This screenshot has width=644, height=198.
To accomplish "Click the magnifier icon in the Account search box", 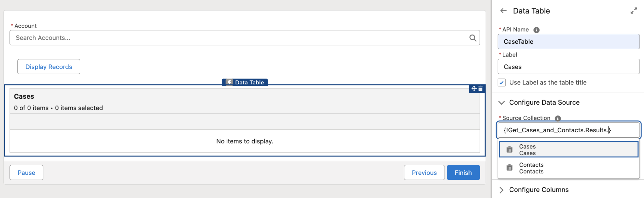I will click(x=473, y=38).
